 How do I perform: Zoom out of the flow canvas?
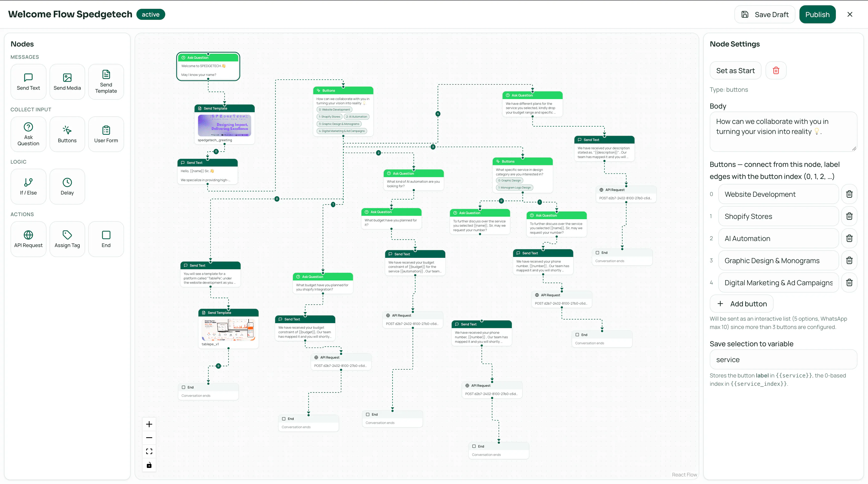point(149,438)
